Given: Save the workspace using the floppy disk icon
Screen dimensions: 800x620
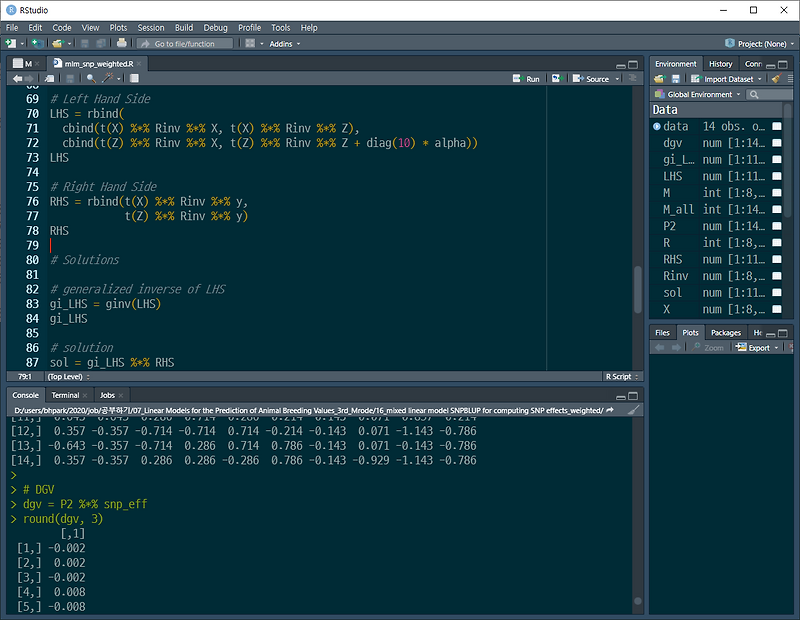Looking at the screenshot, I should point(676,78).
